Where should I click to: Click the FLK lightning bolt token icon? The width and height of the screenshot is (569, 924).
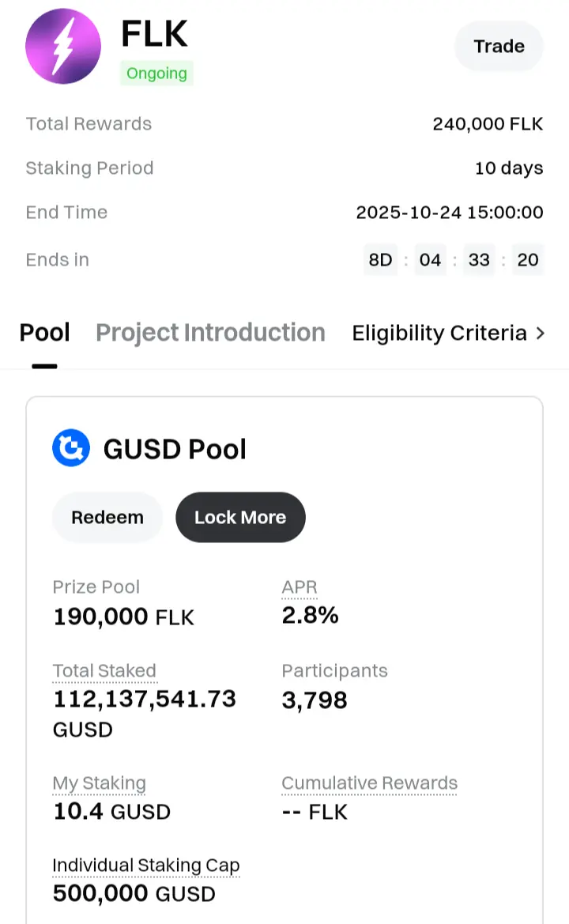coord(63,47)
